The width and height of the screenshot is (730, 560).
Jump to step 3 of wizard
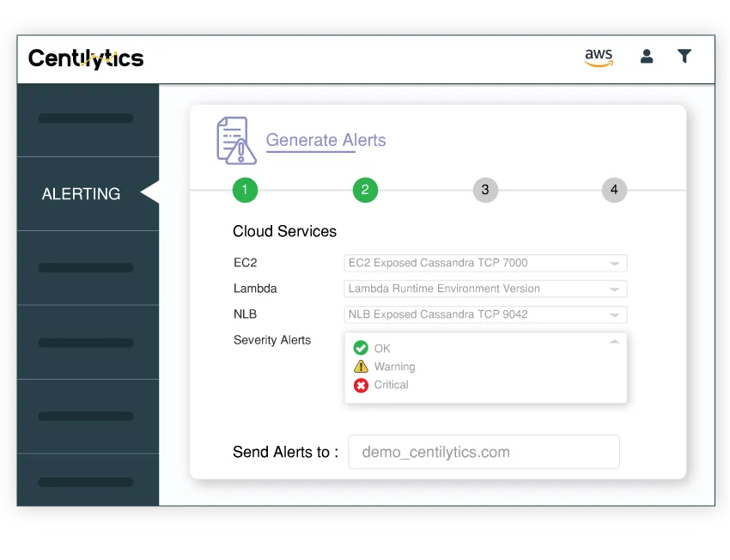pos(485,190)
